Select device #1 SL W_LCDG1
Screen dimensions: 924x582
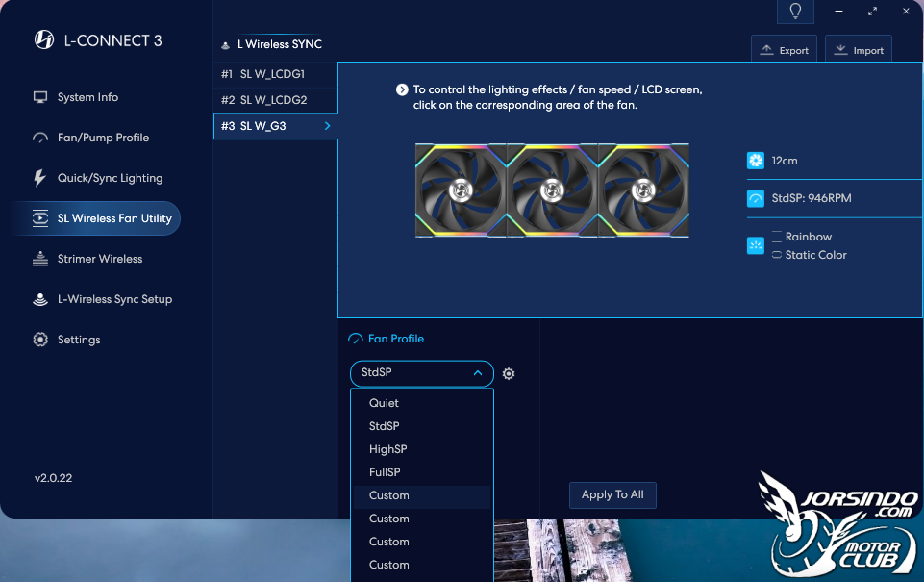pyautogui.click(x=275, y=74)
